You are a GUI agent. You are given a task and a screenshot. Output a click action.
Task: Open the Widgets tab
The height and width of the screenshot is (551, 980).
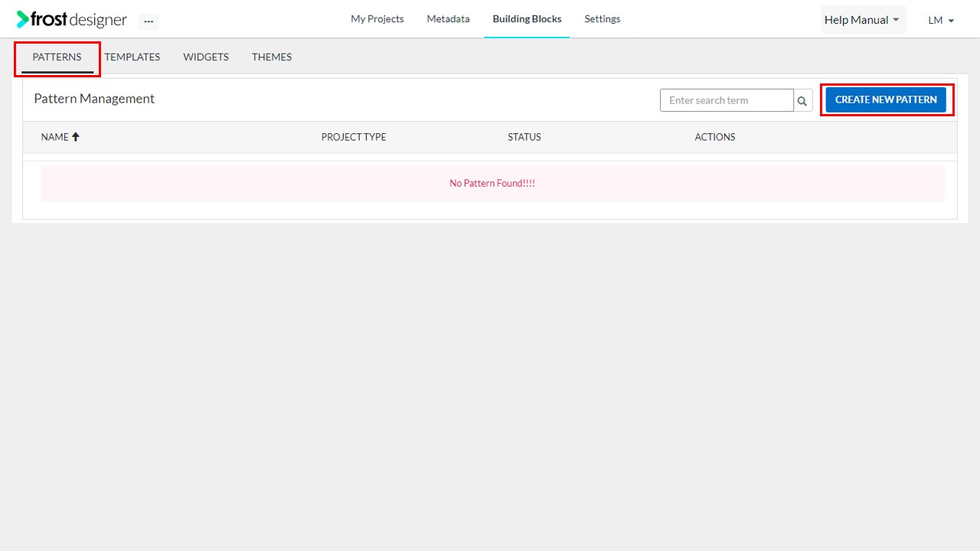tap(206, 57)
